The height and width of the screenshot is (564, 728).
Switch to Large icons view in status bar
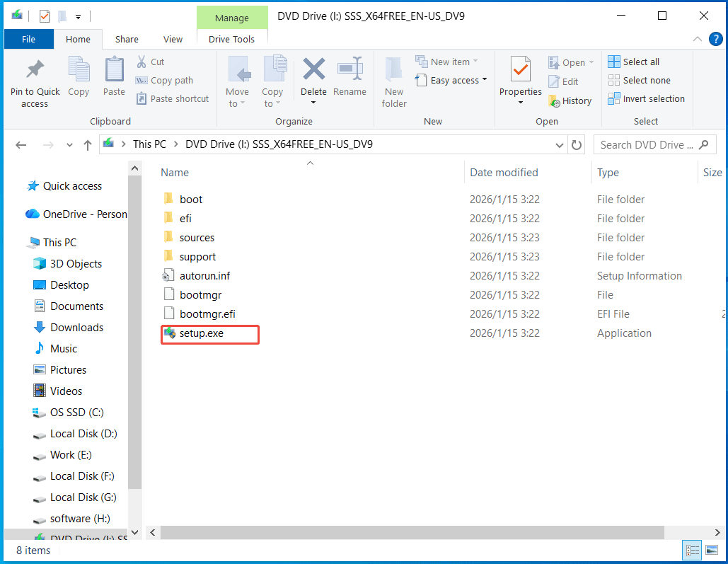[712, 551]
